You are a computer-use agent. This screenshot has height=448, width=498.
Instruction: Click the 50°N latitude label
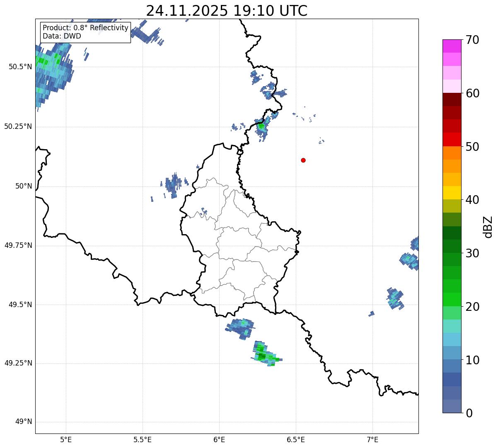pos(24,186)
